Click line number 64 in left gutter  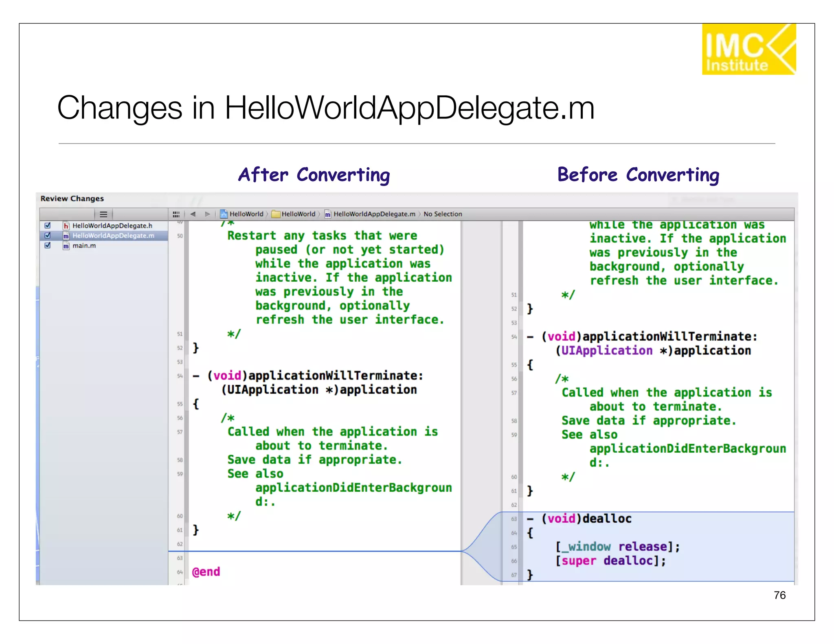180,572
